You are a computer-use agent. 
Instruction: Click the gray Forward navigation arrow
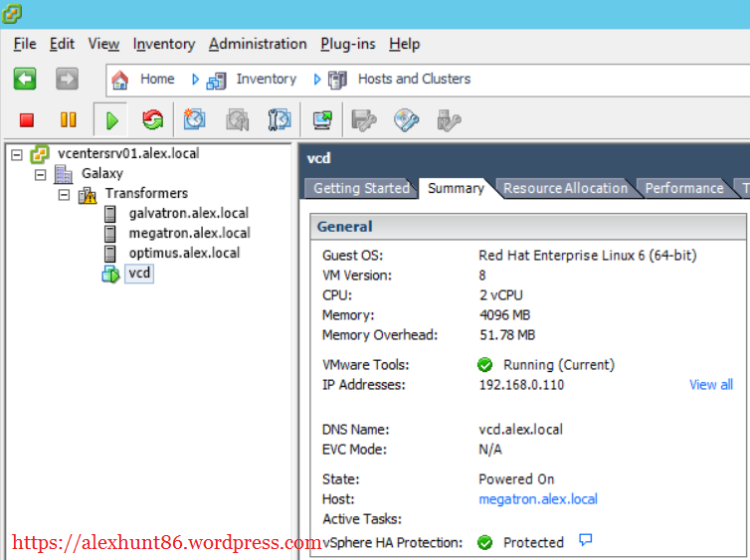[67, 79]
